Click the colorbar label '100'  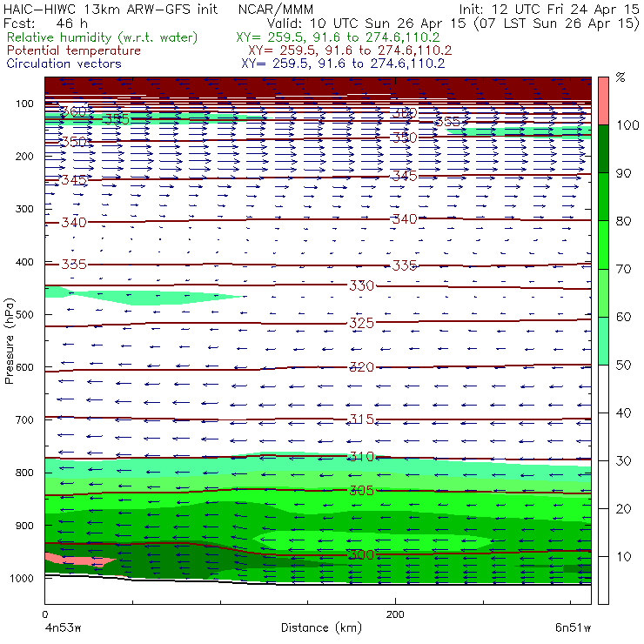627,124
